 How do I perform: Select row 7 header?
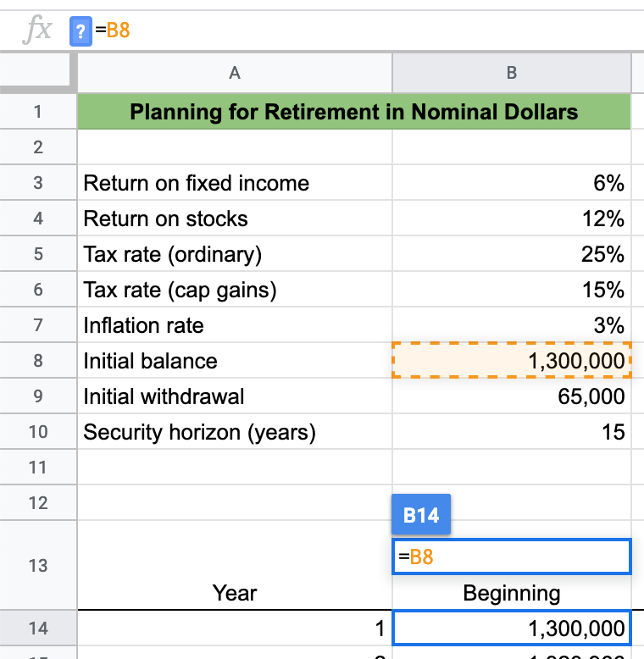point(38,325)
